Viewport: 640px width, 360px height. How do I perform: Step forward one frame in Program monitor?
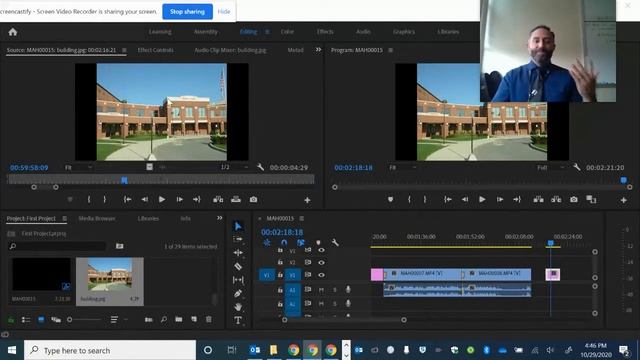tap(500, 200)
